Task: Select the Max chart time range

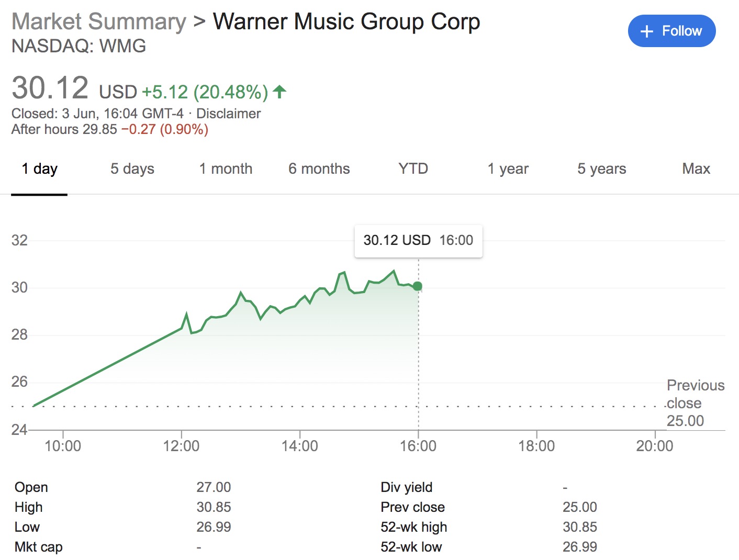Action: pyautogui.click(x=696, y=169)
